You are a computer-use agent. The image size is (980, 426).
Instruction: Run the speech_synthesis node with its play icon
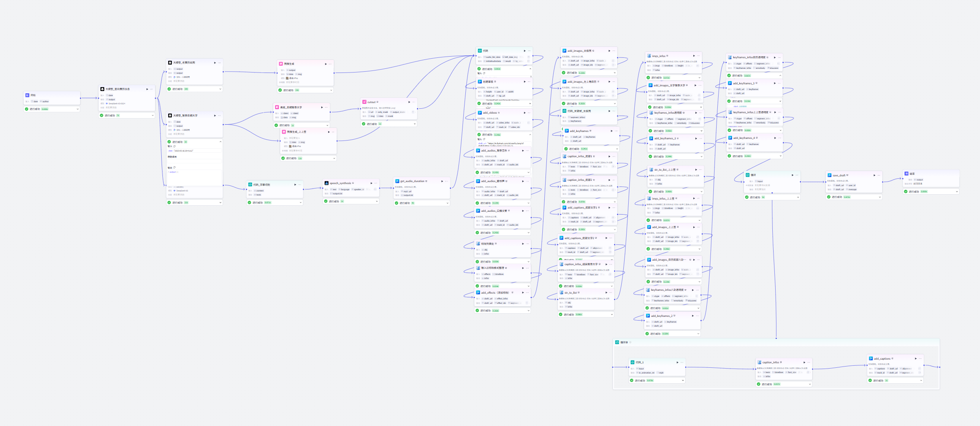click(371, 183)
